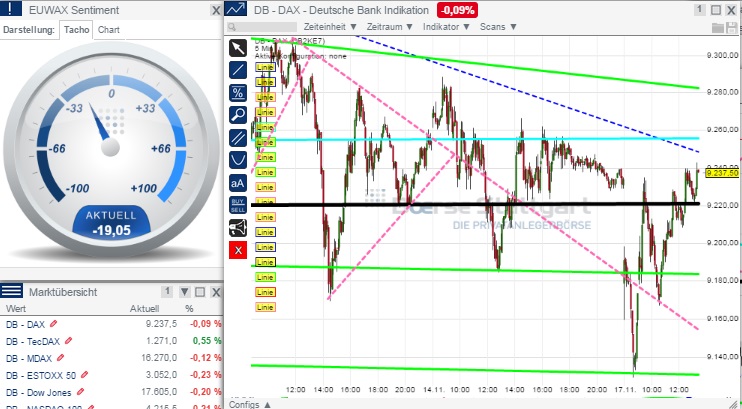This screenshot has width=742, height=409.
Task: Click the DB - TecDAX link
Action: pyautogui.click(x=33, y=341)
